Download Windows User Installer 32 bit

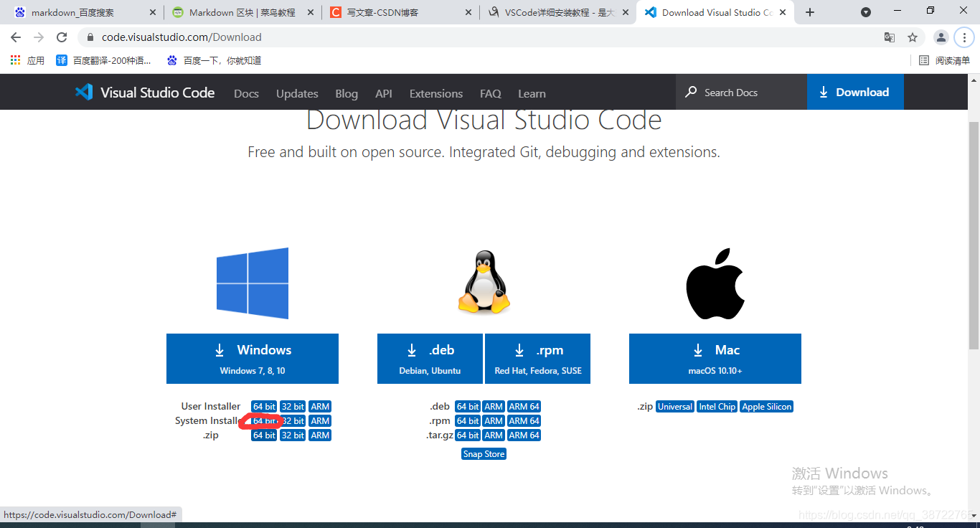[x=293, y=407]
